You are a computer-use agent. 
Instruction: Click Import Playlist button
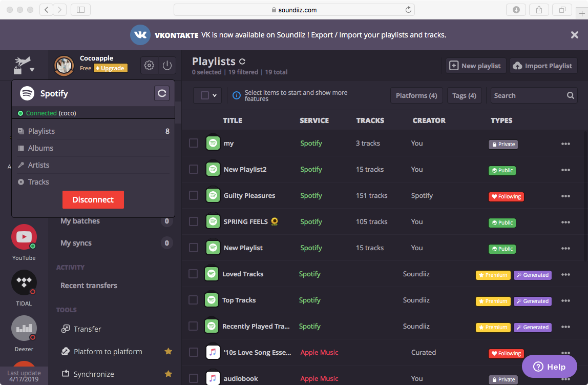tap(543, 66)
